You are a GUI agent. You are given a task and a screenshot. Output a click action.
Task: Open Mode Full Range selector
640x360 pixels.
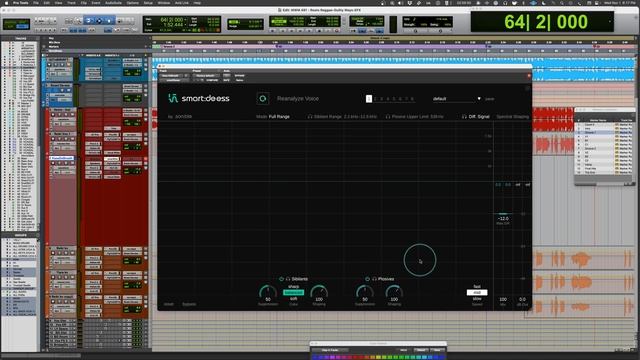pyautogui.click(x=273, y=117)
